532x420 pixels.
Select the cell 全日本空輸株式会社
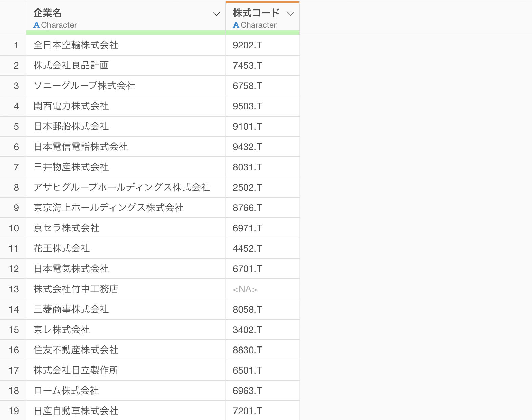coord(76,45)
